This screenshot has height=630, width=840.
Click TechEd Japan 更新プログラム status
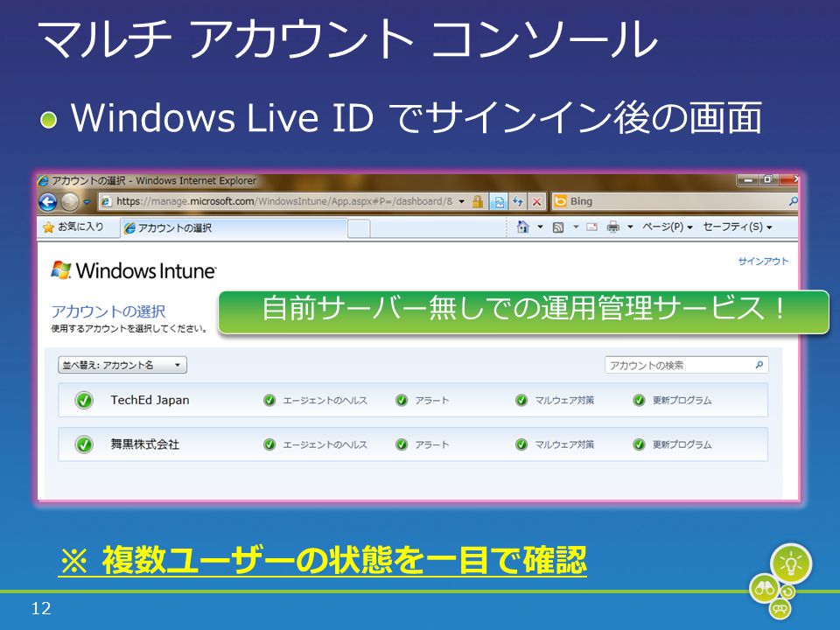point(672,400)
